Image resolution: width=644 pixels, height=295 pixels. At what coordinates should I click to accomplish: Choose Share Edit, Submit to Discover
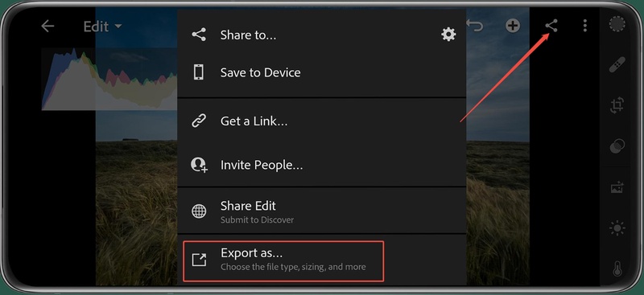321,211
